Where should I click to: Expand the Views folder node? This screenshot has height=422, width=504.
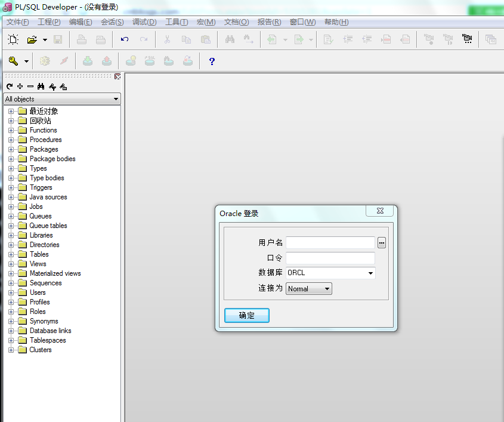pos(11,264)
